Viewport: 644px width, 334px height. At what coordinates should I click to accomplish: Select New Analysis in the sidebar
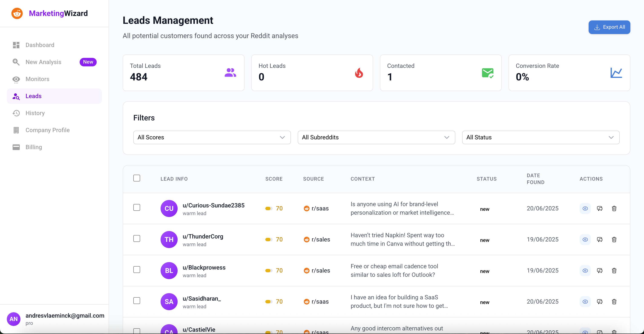[x=43, y=62]
